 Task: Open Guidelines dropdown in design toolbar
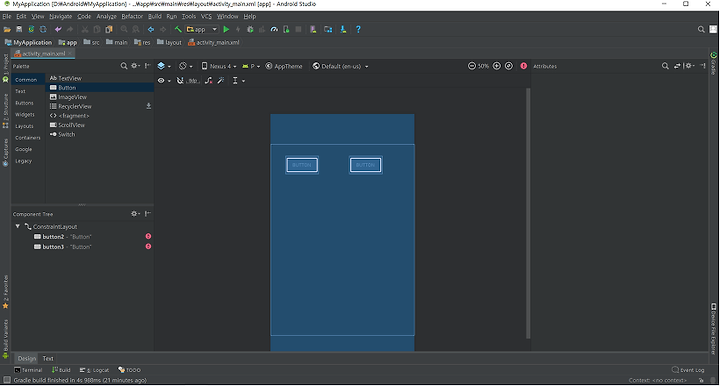(238, 81)
